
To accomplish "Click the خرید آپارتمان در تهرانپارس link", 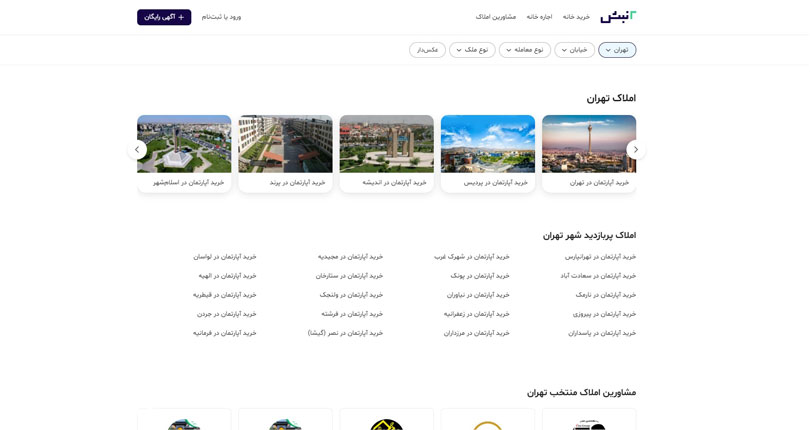I will pyautogui.click(x=600, y=256).
